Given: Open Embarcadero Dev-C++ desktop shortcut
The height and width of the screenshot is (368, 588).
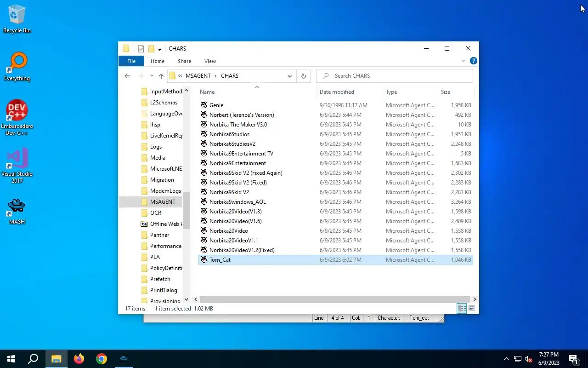Looking at the screenshot, I should tap(17, 118).
